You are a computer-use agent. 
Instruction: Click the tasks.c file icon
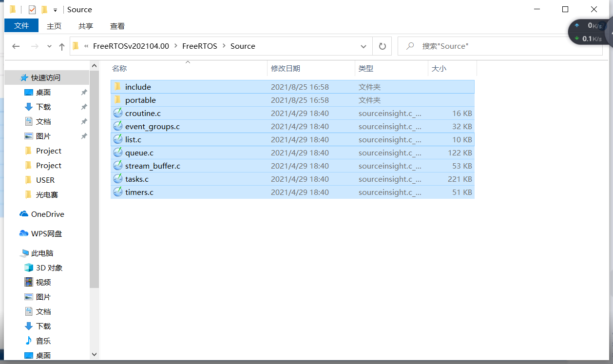(x=118, y=179)
